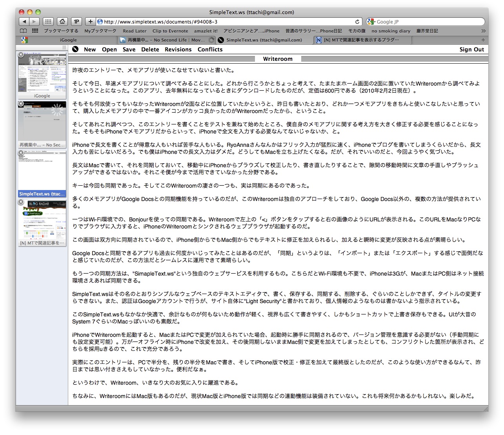Close the 再構築中 thumbnail in sidebar
Viewport: 504px width, 435px height.
click(21, 104)
